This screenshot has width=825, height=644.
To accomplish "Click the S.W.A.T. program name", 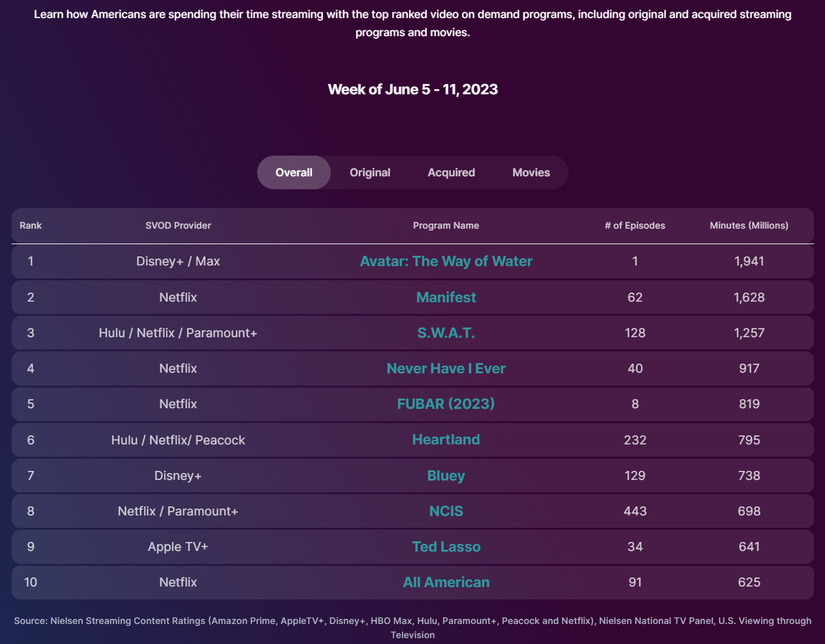I will [446, 333].
